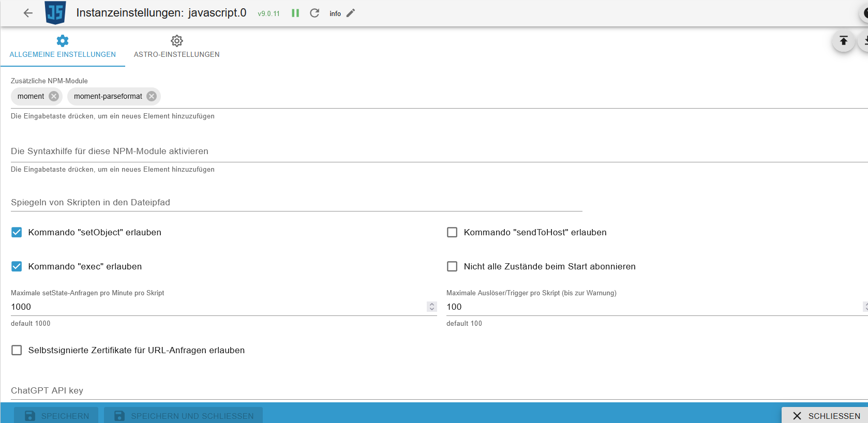Image resolution: width=868 pixels, height=423 pixels.
Task: Restart the instance with reload icon
Action: click(x=315, y=13)
